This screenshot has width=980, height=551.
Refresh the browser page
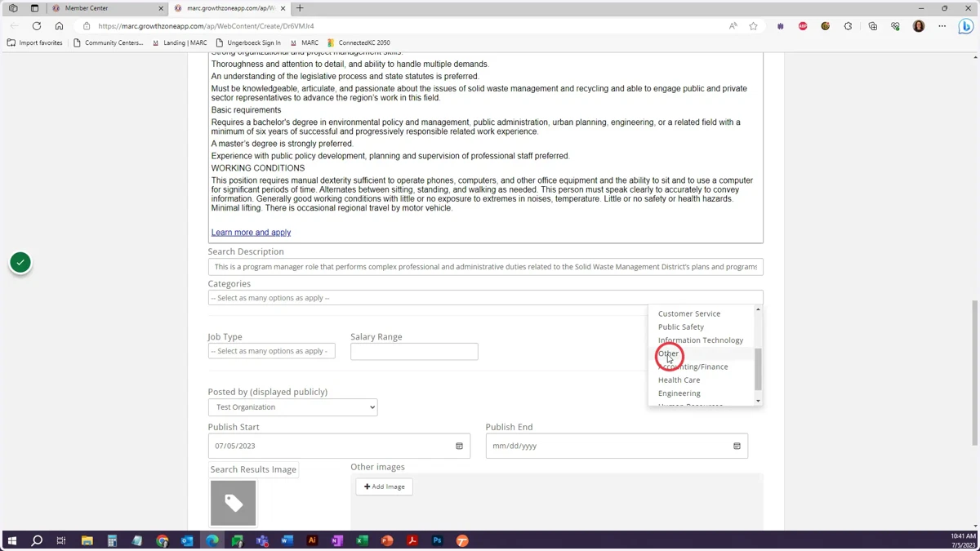click(37, 26)
